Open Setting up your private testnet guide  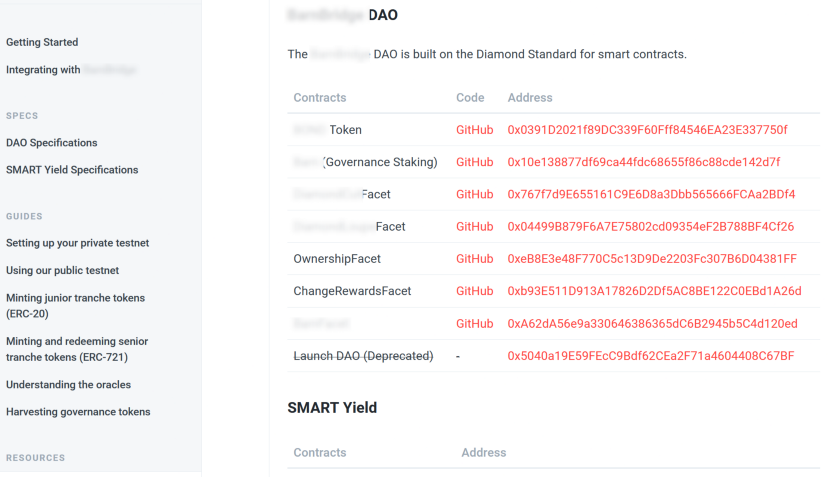tap(77, 243)
